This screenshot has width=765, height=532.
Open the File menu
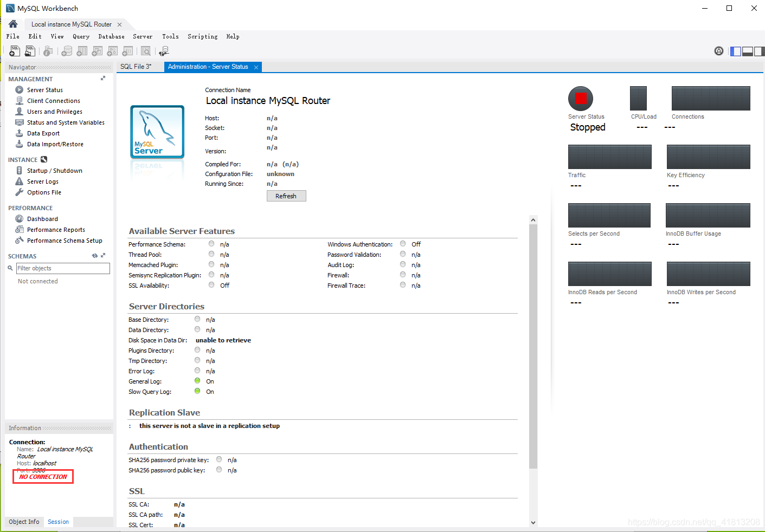13,36
